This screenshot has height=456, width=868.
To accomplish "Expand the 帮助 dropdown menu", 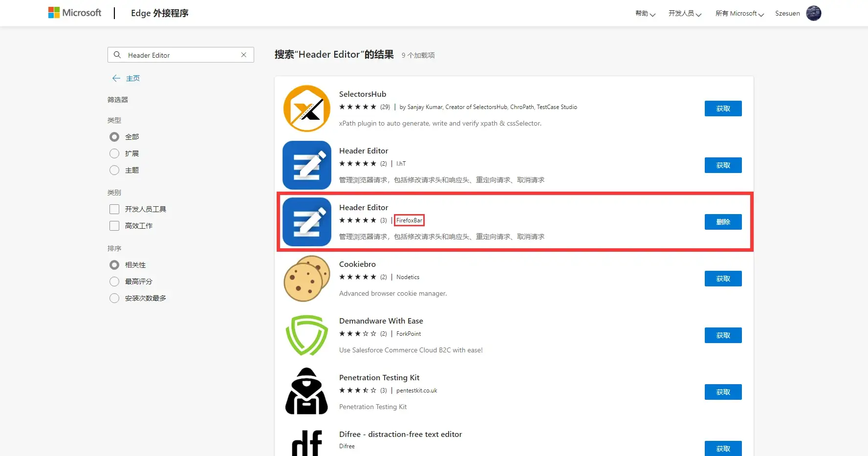I will point(644,13).
